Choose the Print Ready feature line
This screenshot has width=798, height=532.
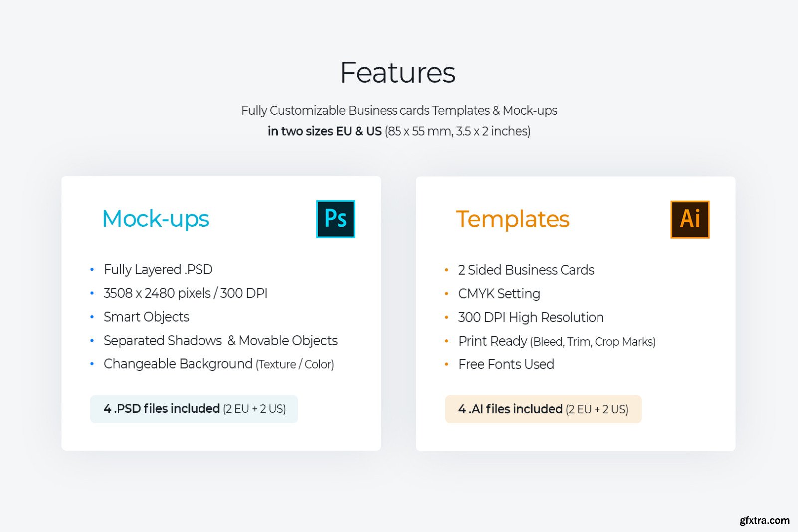point(557,341)
